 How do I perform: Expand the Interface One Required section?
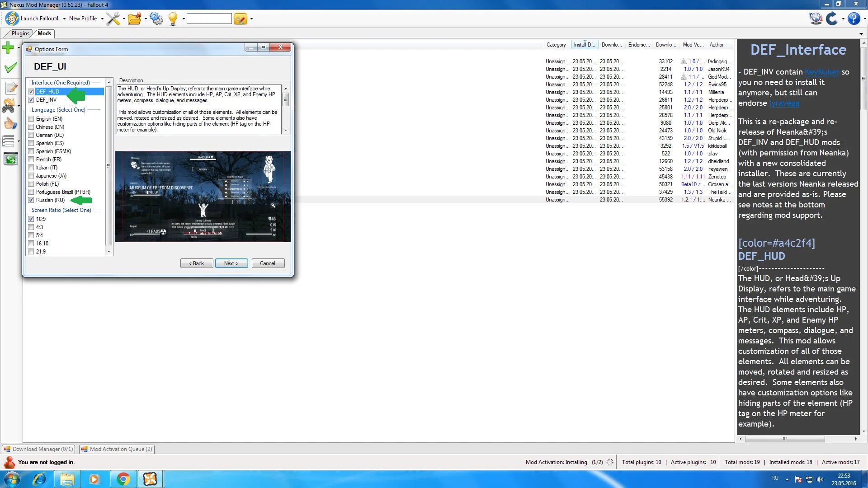(x=61, y=82)
